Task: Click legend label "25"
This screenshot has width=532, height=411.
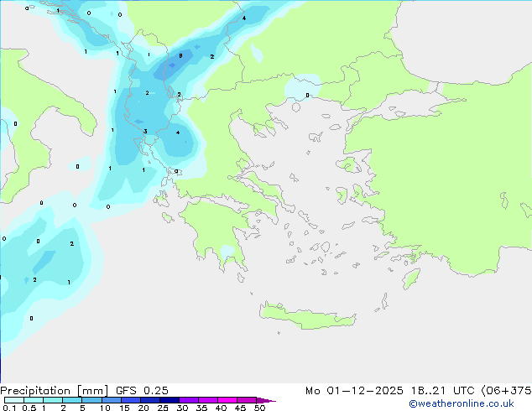Action: (163, 408)
